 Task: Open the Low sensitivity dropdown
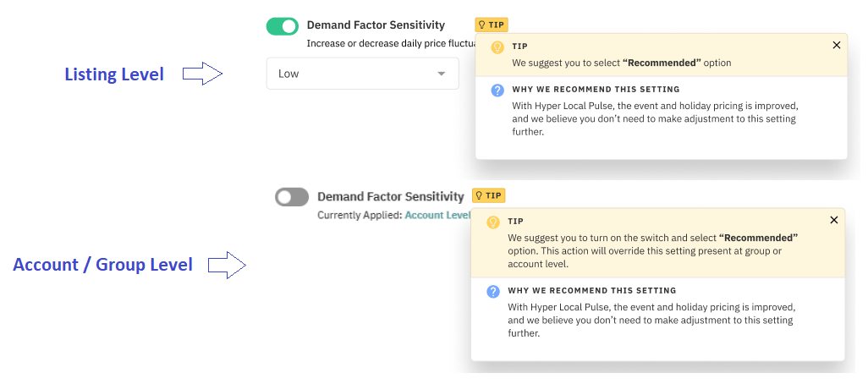pyautogui.click(x=363, y=74)
